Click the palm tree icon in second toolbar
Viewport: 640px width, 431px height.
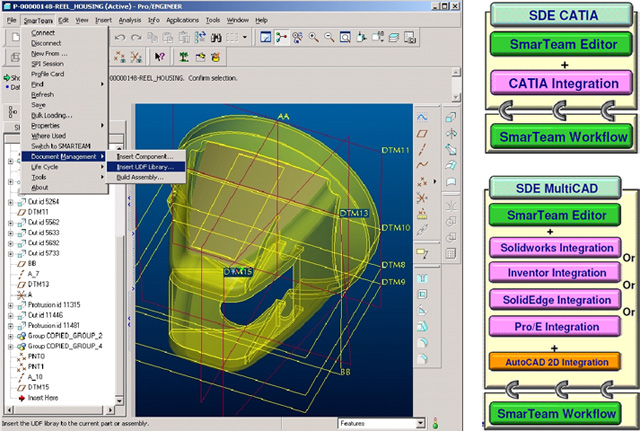[x=184, y=57]
